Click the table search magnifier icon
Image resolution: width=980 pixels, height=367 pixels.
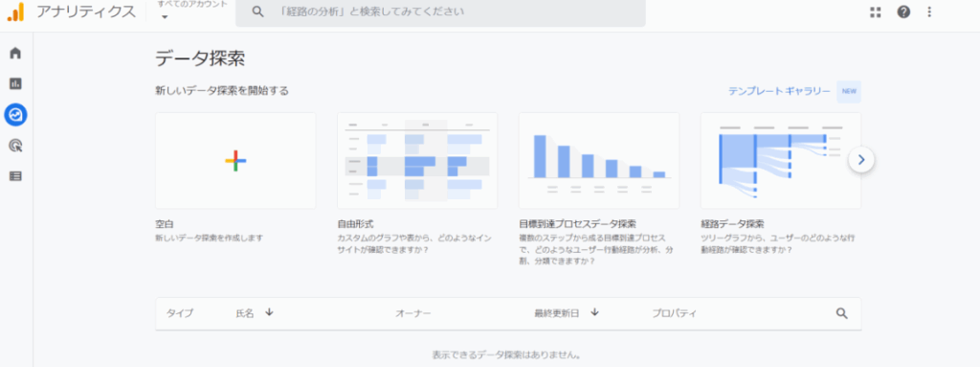point(842,313)
